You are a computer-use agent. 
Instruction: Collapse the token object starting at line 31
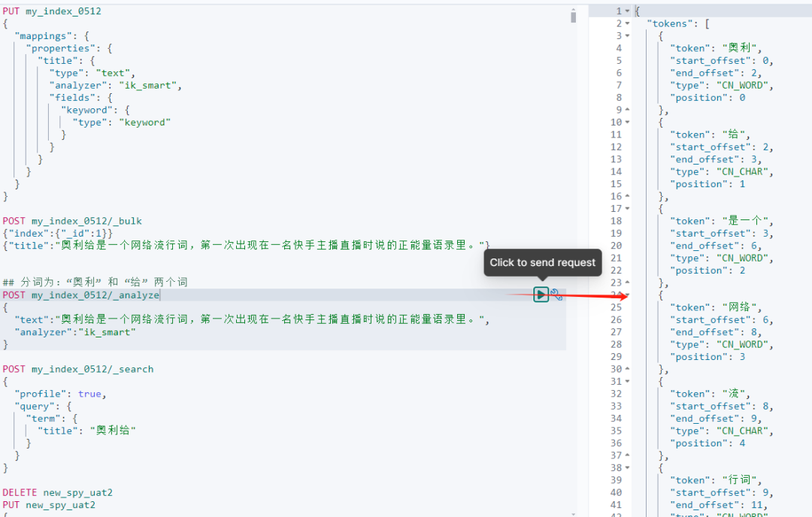pyautogui.click(x=627, y=382)
